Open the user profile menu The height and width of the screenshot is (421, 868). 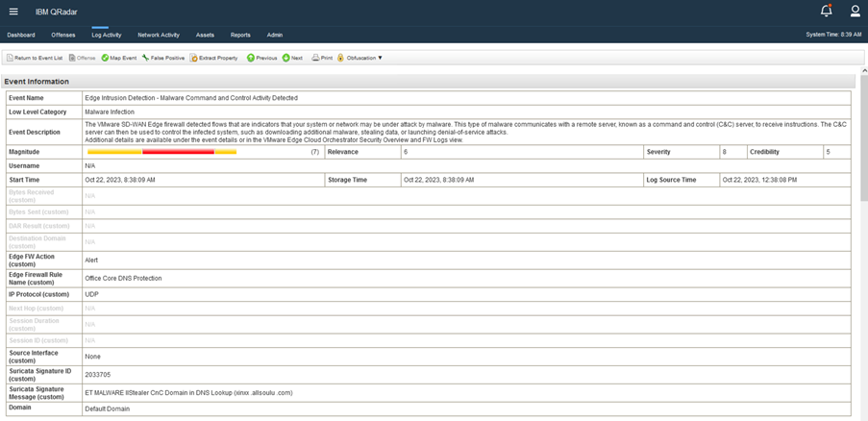[x=855, y=12]
